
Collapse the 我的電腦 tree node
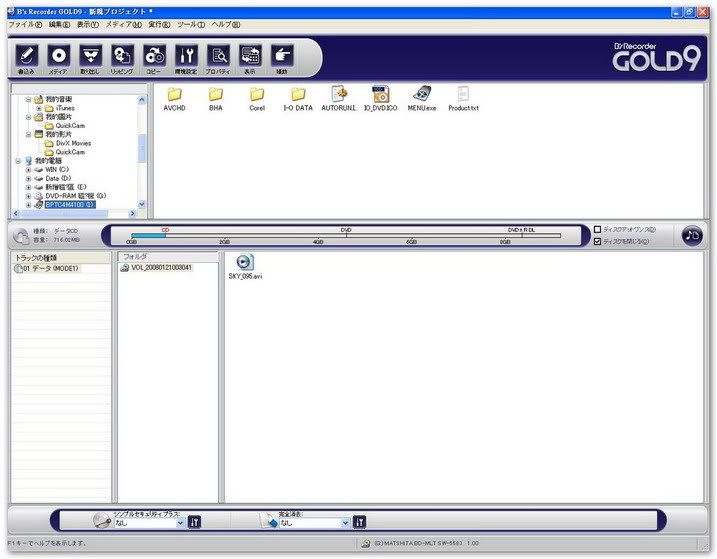18,161
